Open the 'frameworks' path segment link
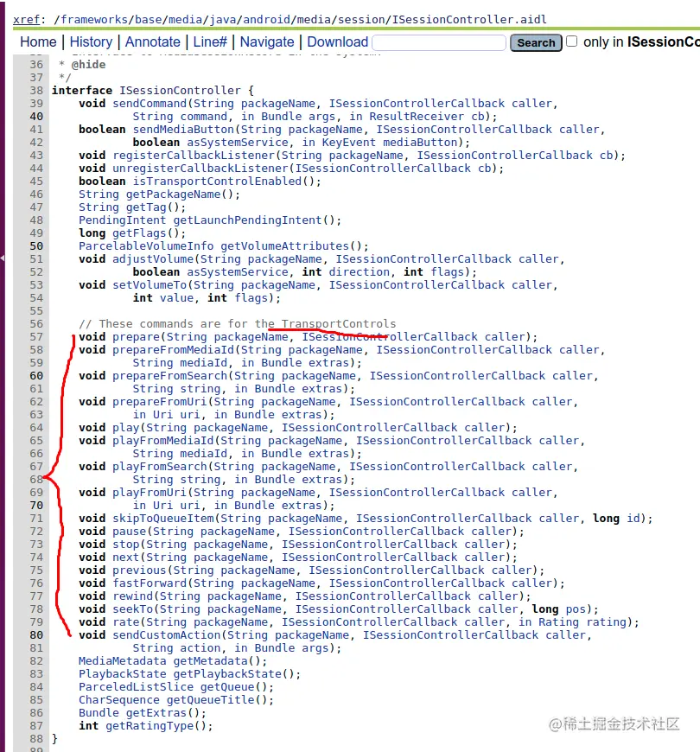This screenshot has height=752, width=700. coord(94,19)
